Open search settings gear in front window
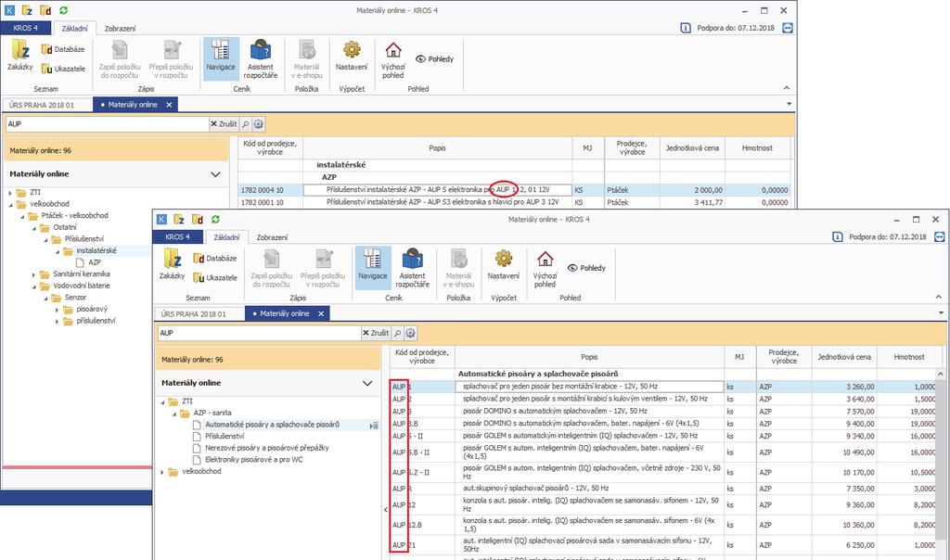Screen dimensions: 950x560 (411, 333)
